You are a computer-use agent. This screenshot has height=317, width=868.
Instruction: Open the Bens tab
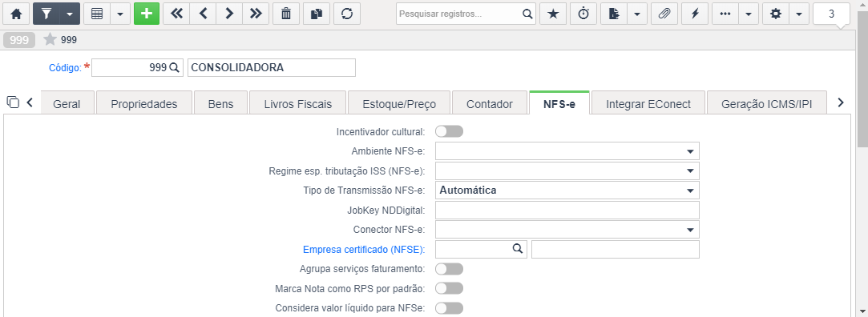(x=220, y=103)
